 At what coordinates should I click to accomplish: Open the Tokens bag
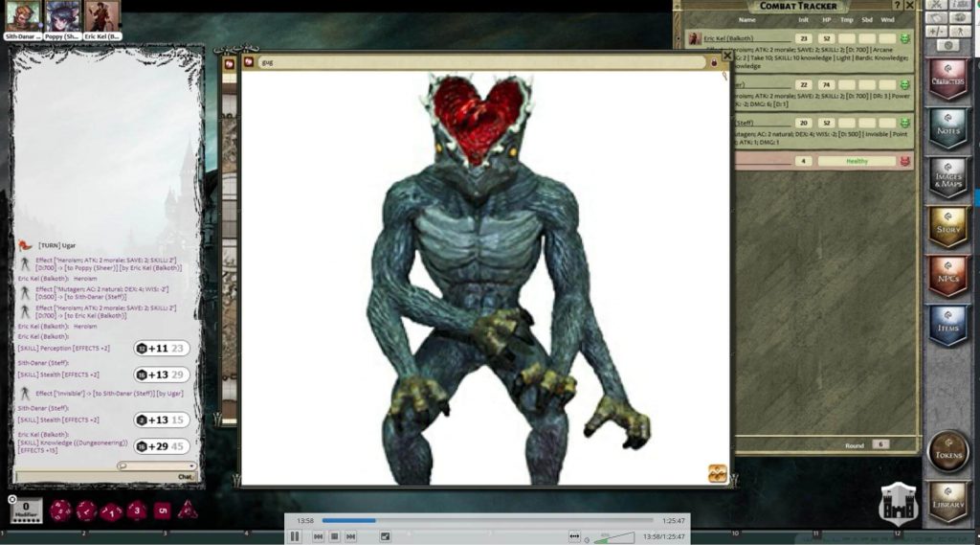click(948, 452)
